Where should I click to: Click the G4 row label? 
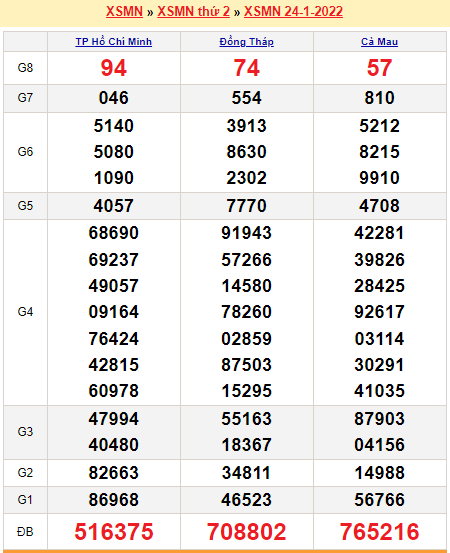[x=25, y=312]
